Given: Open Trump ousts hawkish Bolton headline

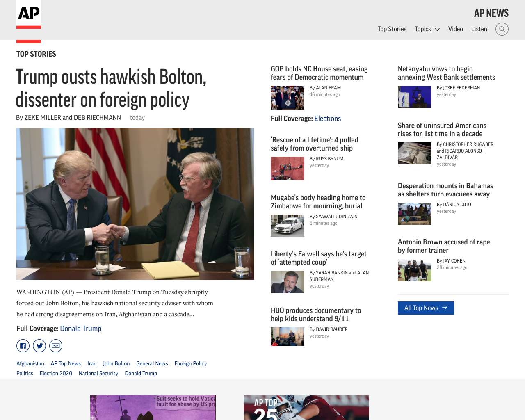Looking at the screenshot, I should [x=111, y=88].
